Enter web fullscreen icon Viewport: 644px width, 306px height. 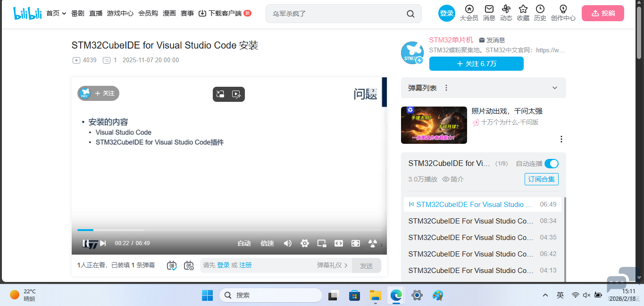(356, 243)
